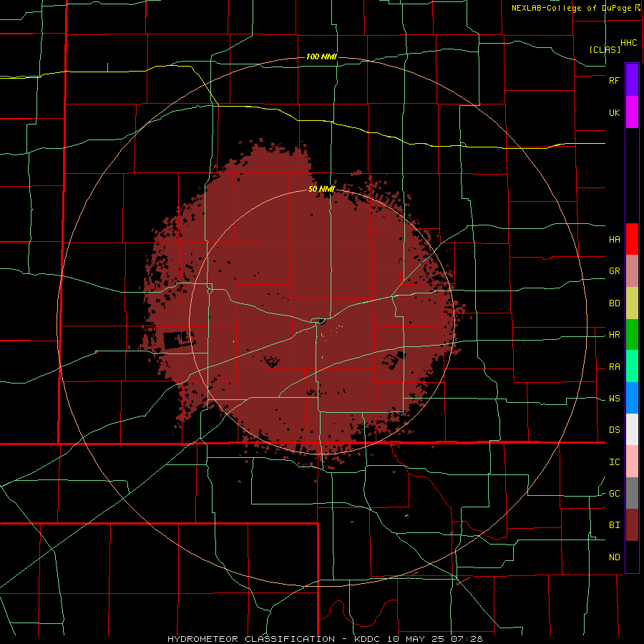Select the yellow BD legend swatch

point(632,303)
